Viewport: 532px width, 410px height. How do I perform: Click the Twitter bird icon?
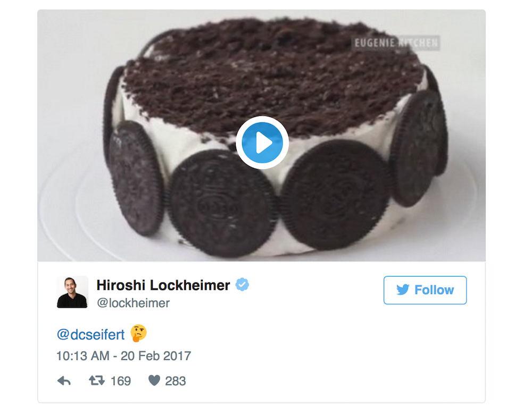(403, 290)
